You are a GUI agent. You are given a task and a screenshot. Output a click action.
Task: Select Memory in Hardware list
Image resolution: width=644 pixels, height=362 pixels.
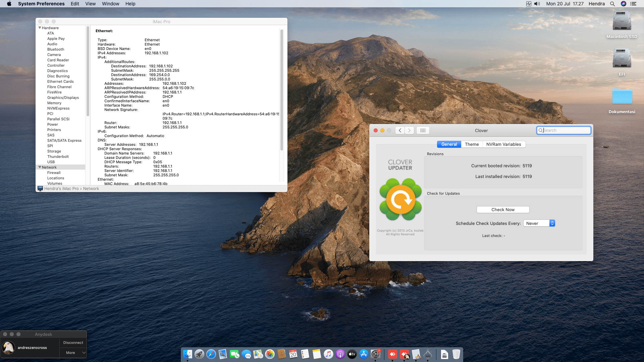tap(54, 103)
